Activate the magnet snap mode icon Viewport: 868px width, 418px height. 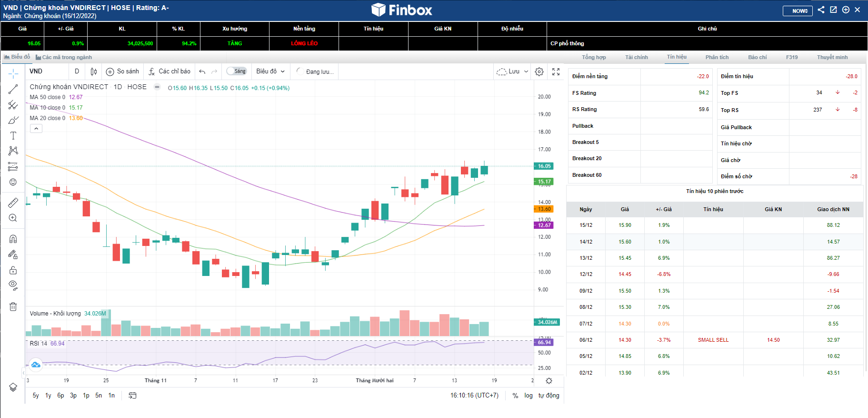[13, 239]
